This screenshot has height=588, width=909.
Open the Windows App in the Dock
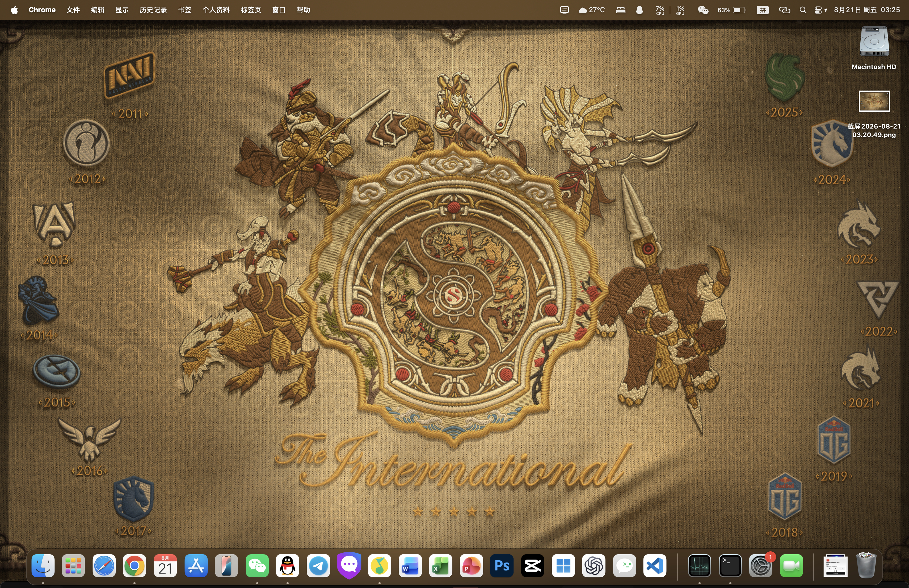coord(563,565)
